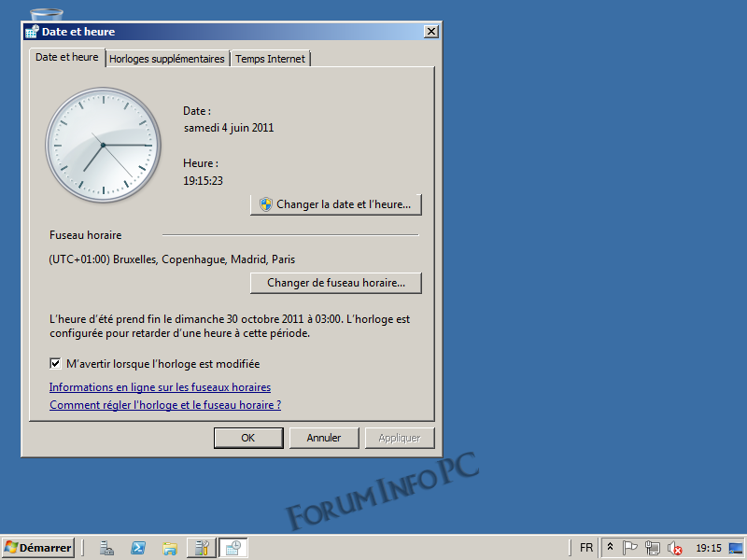Switch to the Temps Internet tab
747x560 pixels.
[269, 59]
